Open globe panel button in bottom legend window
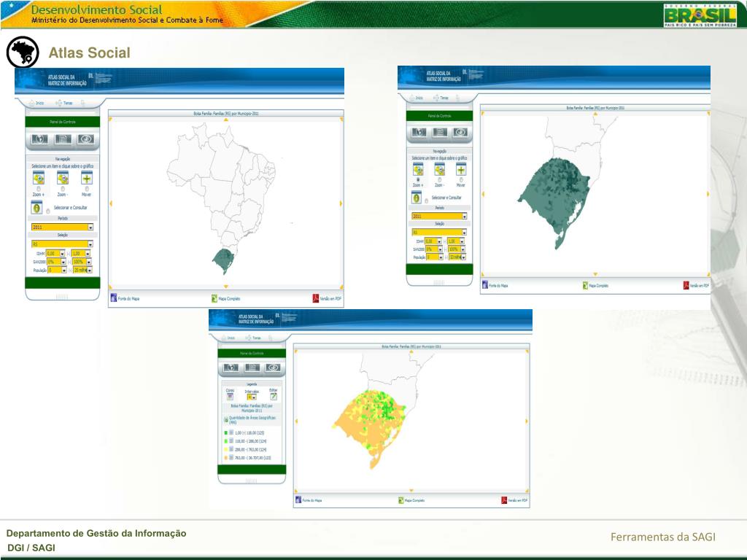Image resolution: width=747 pixels, height=560 pixels. [231, 367]
